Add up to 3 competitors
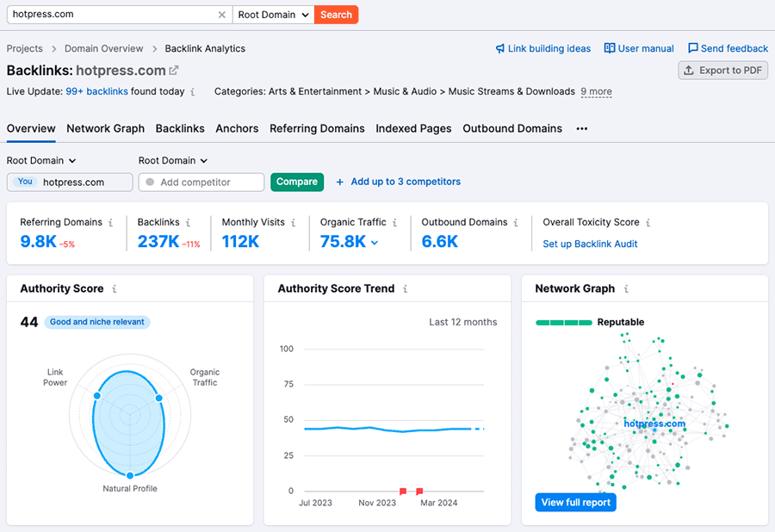Viewport: 775px width, 532px height. click(x=399, y=182)
